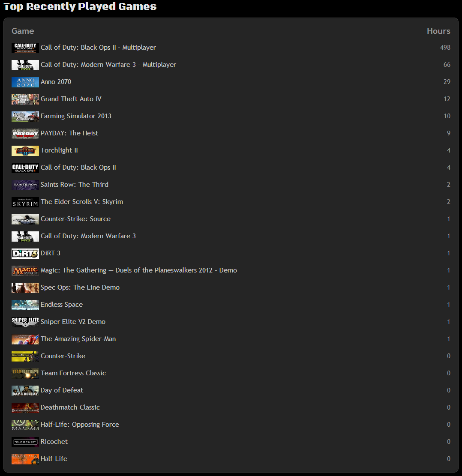
Task: Click the Torchlight II game icon
Action: (x=25, y=150)
